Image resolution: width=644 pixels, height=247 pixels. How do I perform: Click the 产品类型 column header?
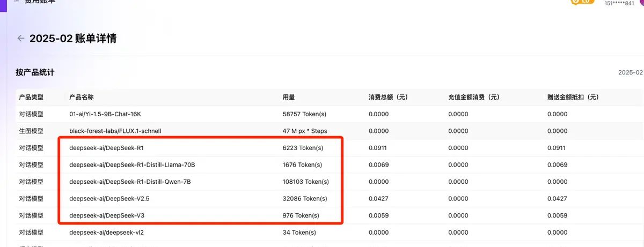pos(31,97)
